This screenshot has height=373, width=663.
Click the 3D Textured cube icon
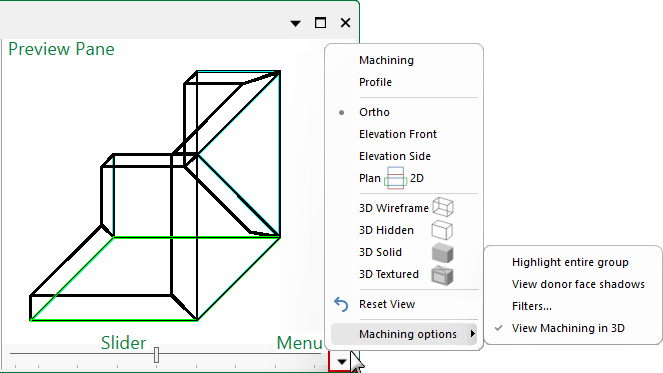443,275
